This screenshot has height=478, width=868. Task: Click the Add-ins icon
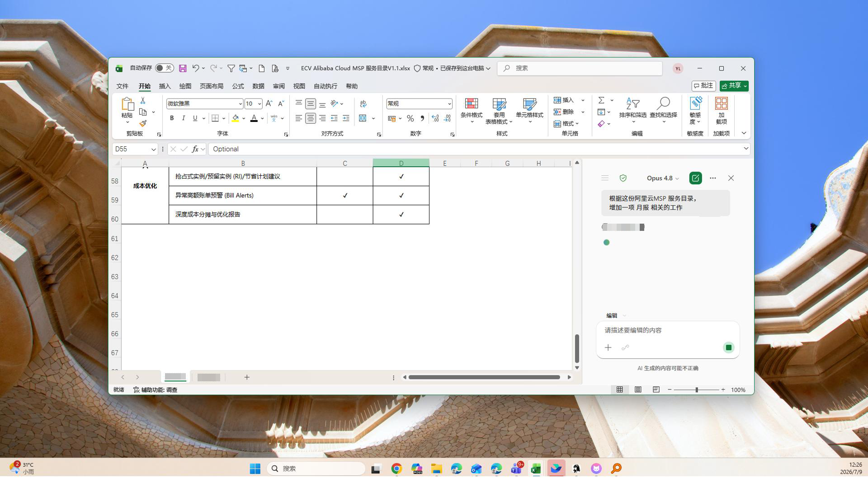coord(722,111)
